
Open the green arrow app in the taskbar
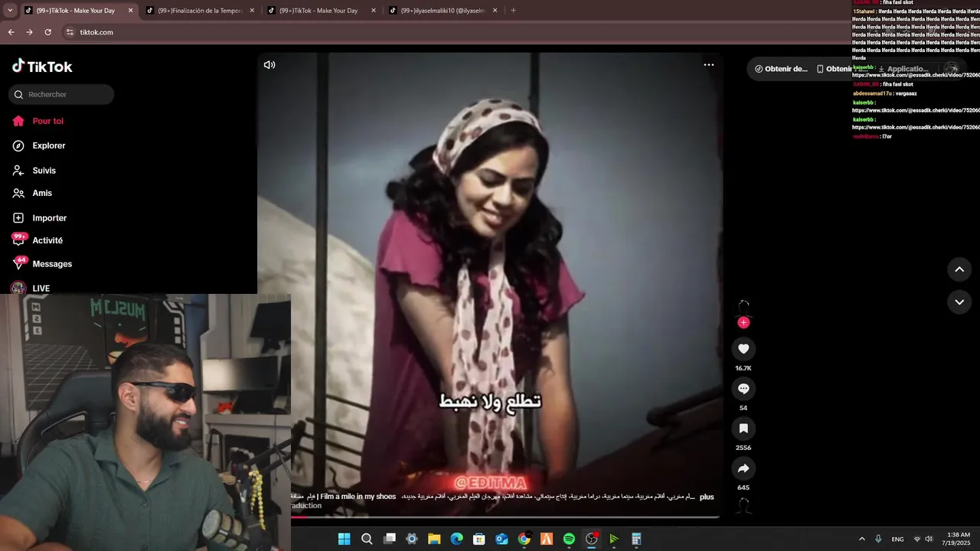click(x=614, y=539)
